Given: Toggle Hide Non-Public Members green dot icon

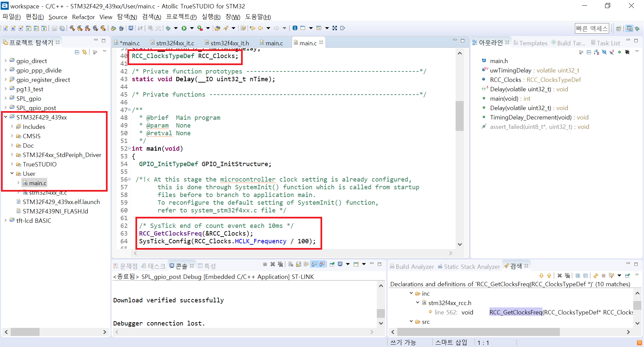Looking at the screenshot, I should tap(620, 52).
